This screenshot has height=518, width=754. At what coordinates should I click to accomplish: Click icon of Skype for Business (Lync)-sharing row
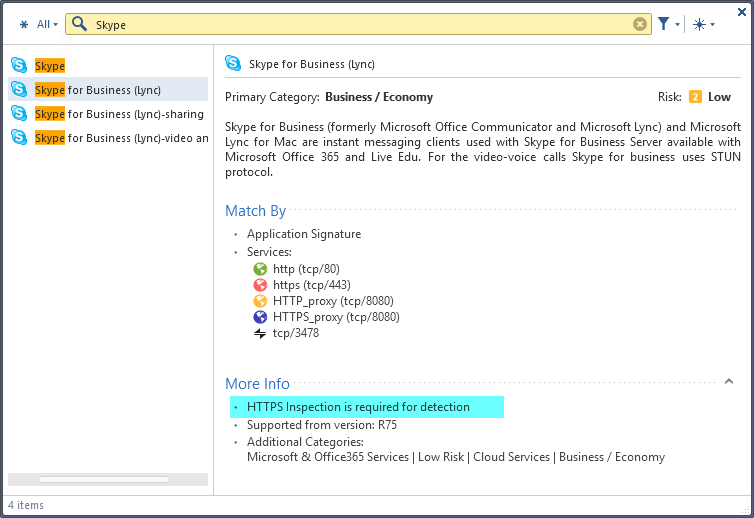pos(19,113)
